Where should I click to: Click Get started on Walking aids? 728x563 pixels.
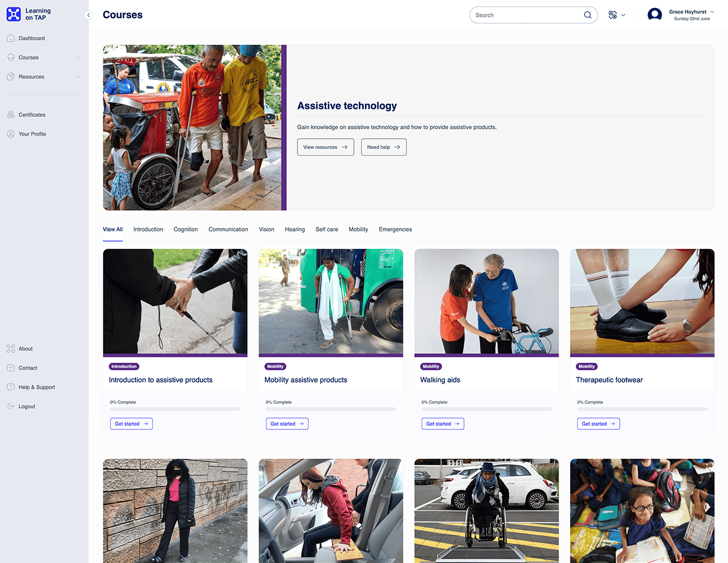[442, 424]
